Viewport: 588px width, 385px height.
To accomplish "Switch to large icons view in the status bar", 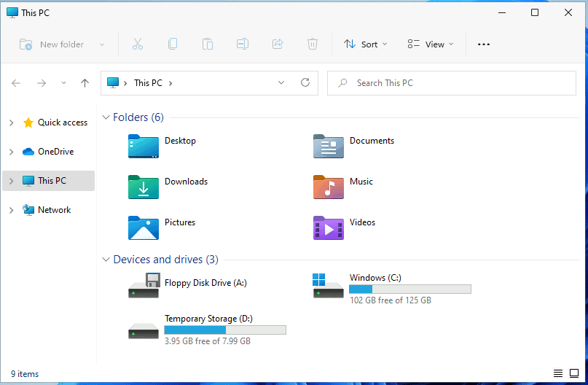I will (x=574, y=373).
